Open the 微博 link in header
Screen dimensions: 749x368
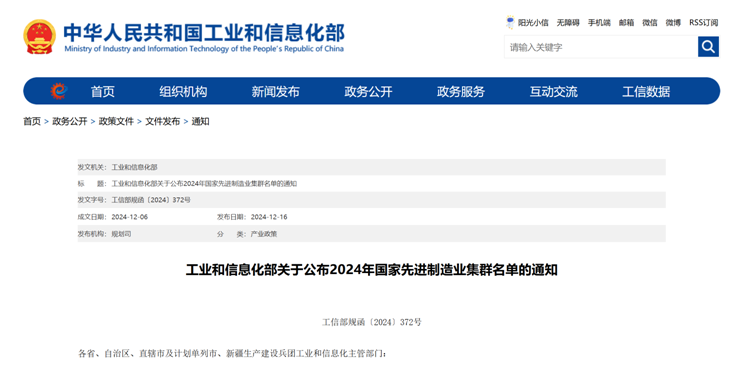[x=673, y=22]
